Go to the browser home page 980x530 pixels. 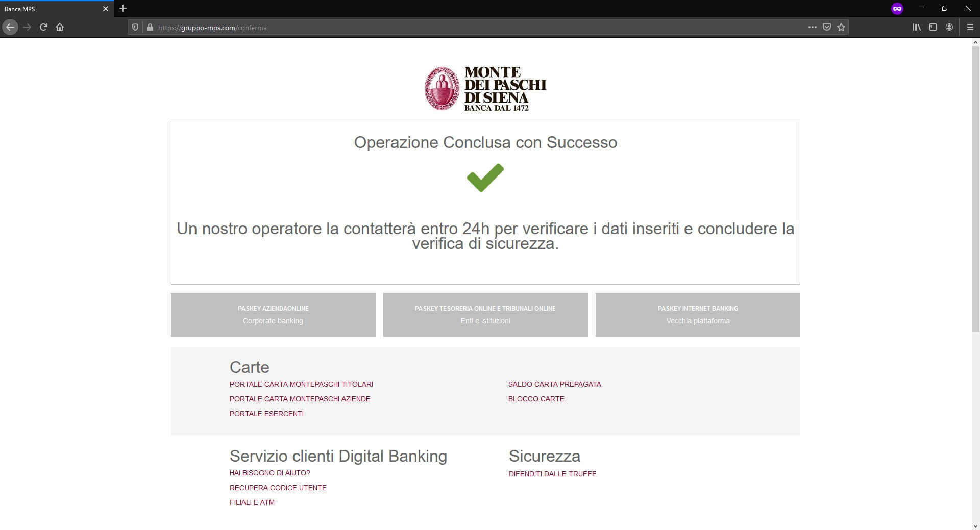(60, 27)
